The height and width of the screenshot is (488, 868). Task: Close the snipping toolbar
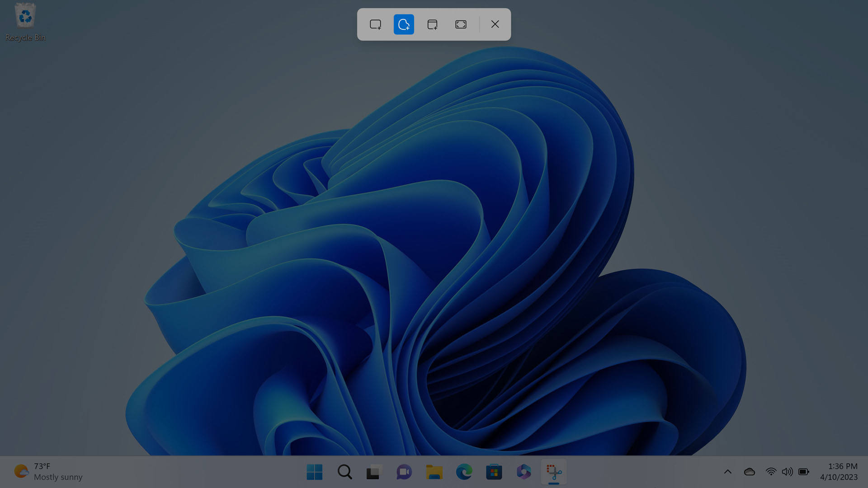[x=495, y=24]
